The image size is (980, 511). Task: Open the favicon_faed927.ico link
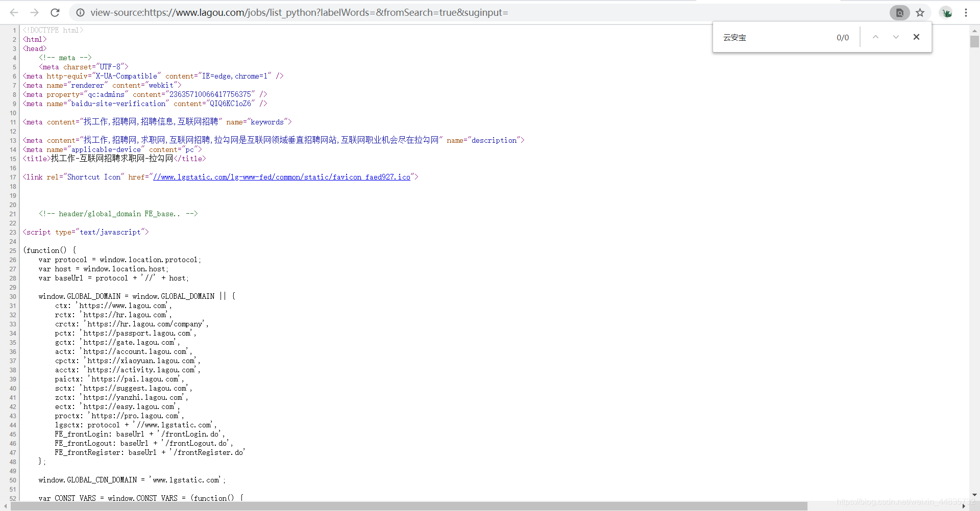tap(282, 177)
